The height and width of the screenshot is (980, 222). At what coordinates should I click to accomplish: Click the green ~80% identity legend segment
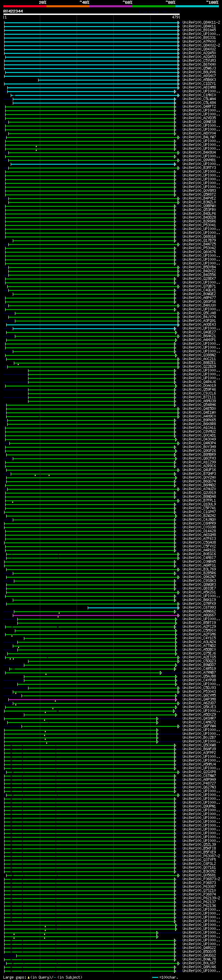(x=154, y=6)
